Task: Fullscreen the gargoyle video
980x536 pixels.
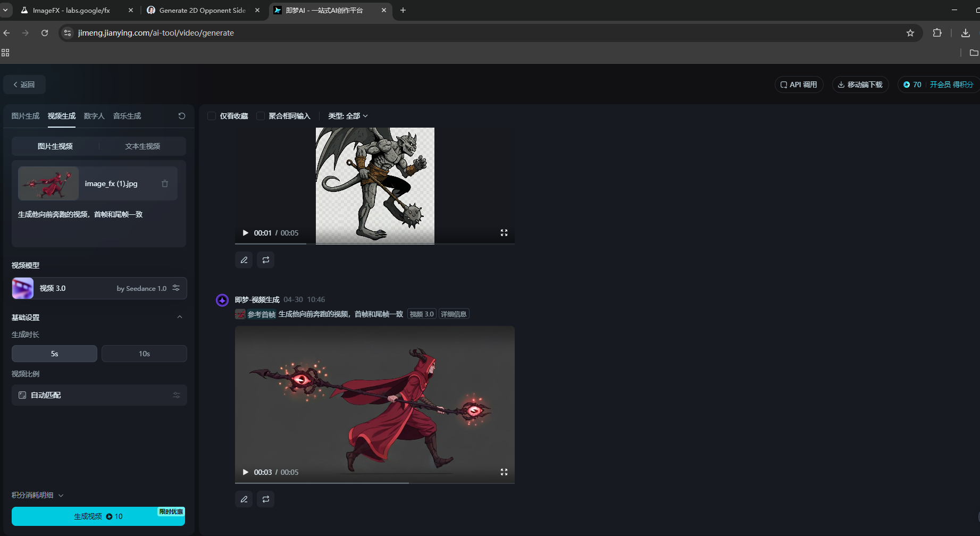Action: click(x=504, y=233)
